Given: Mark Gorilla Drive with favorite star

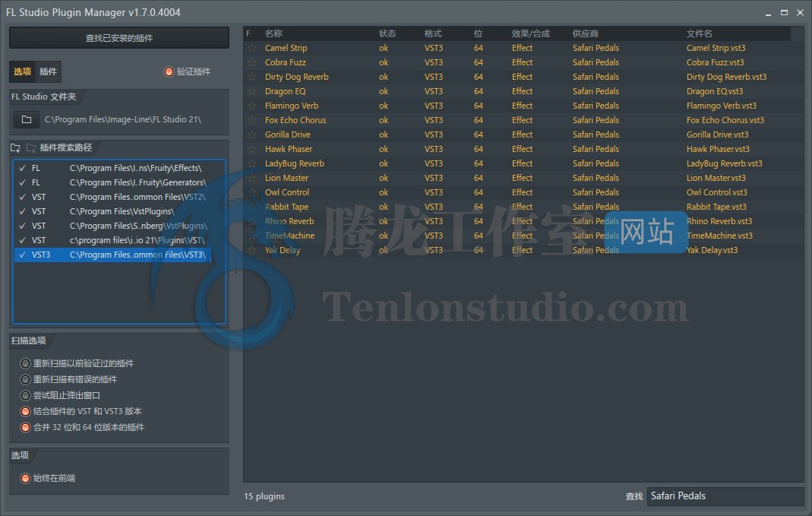Looking at the screenshot, I should tap(251, 135).
